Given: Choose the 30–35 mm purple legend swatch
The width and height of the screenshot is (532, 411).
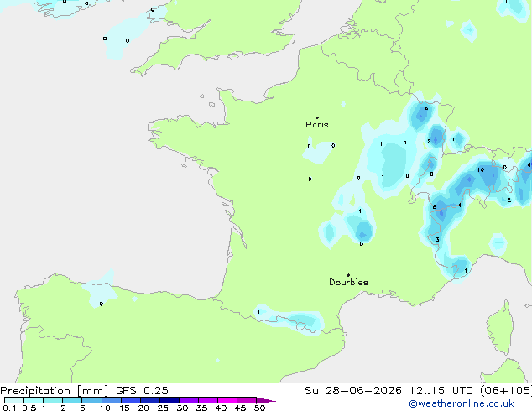Looking at the screenshot, I should (x=189, y=400).
